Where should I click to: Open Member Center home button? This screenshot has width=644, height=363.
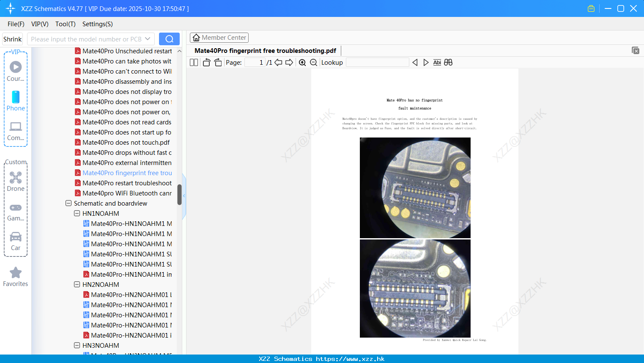pyautogui.click(x=219, y=38)
